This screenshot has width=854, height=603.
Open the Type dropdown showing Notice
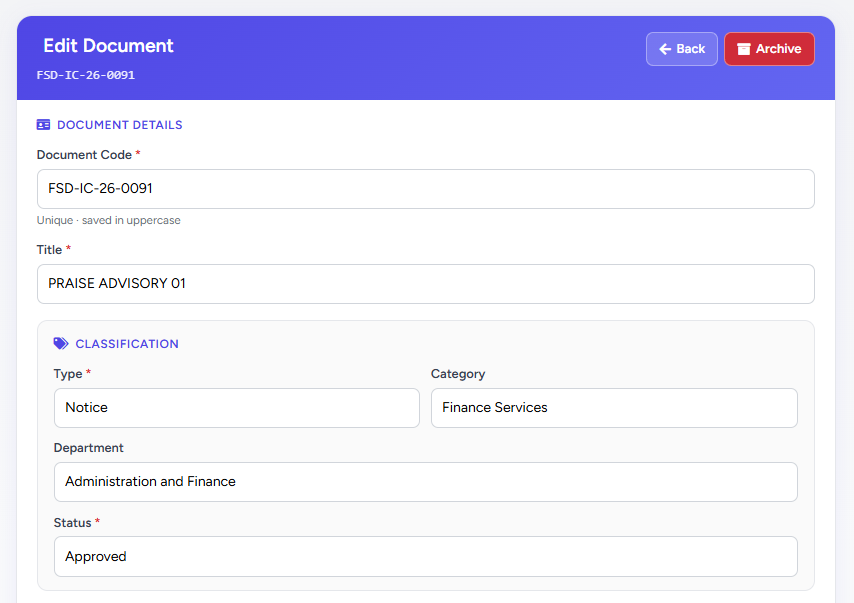pos(236,408)
